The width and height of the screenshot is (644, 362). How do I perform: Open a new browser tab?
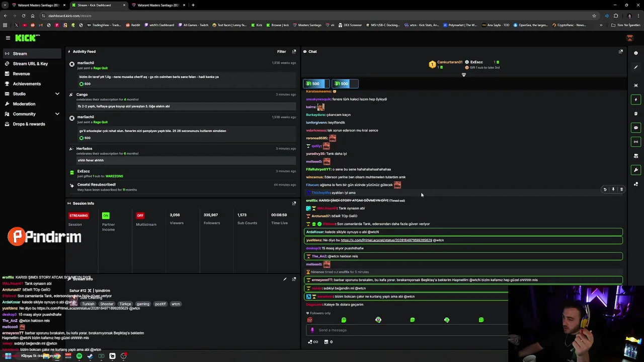(193, 5)
